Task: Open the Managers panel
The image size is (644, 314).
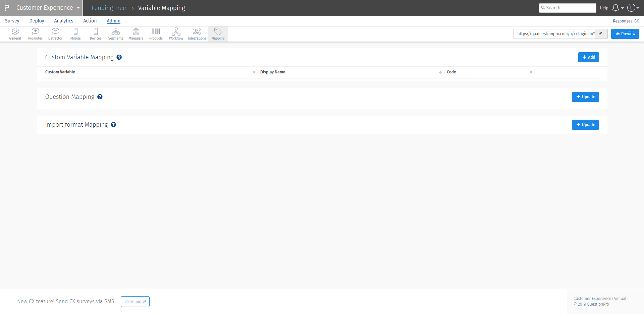Action: (136, 34)
